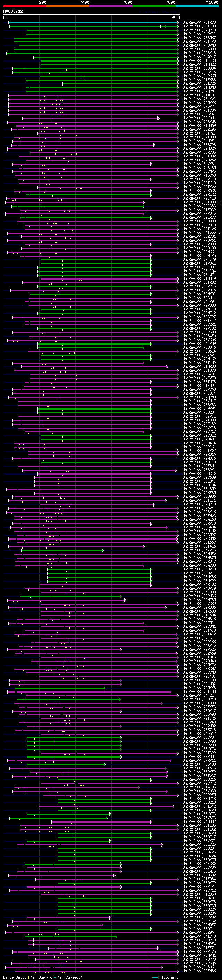This screenshot has width=222, height=980.
Task: Select the UniRef100_B8B7R8 label
Action: pyautogui.click(x=199, y=145)
